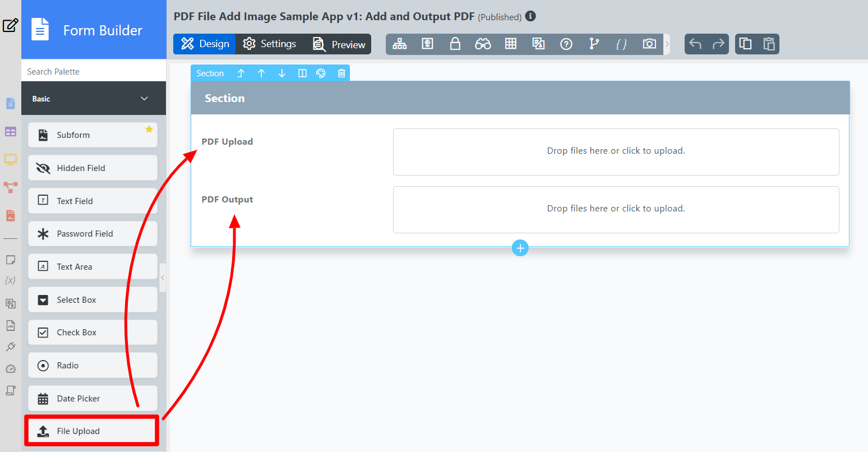
Task: Click the Section columns layout icon
Action: 302,73
